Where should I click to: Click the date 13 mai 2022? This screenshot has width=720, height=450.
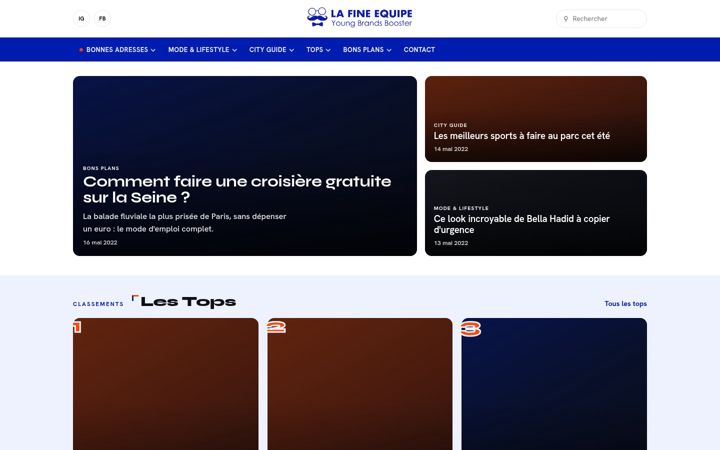click(x=451, y=243)
